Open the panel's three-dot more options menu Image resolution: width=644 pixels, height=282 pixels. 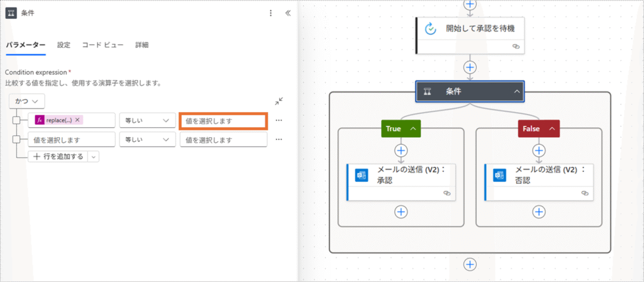[271, 13]
